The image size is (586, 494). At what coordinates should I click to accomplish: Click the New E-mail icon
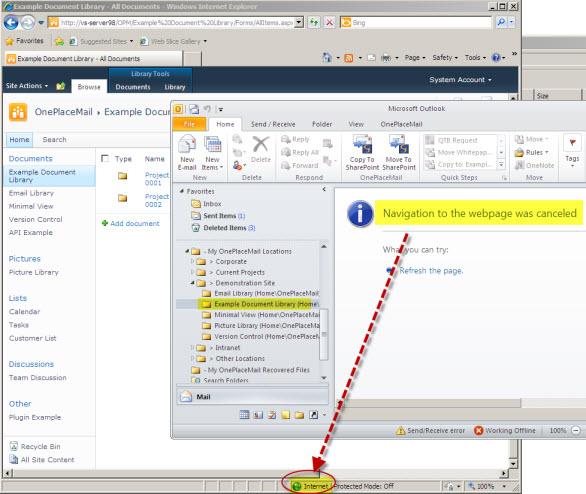(187, 145)
